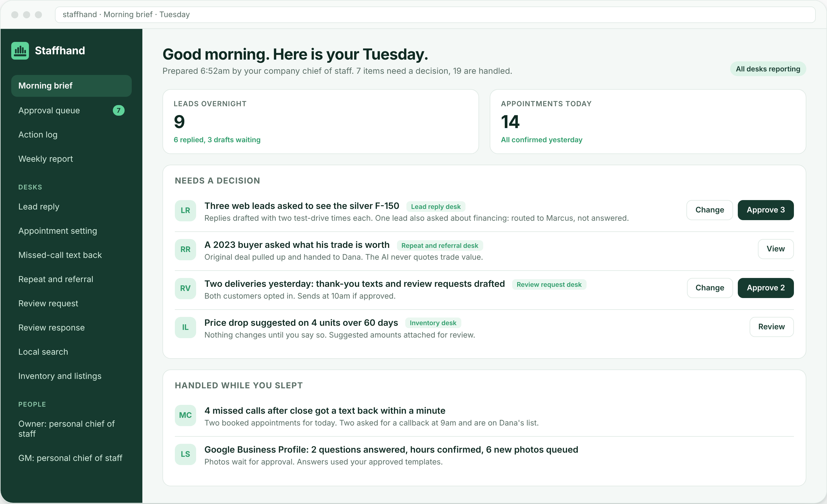Click '6 replied, 3 drafts waiting' text
Screen dimensions: 827x504
point(217,140)
